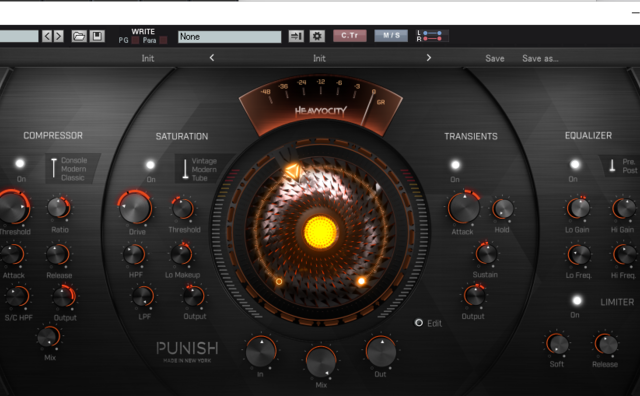Toggle the Compressor On light
The height and width of the screenshot is (396, 640).
(x=20, y=164)
